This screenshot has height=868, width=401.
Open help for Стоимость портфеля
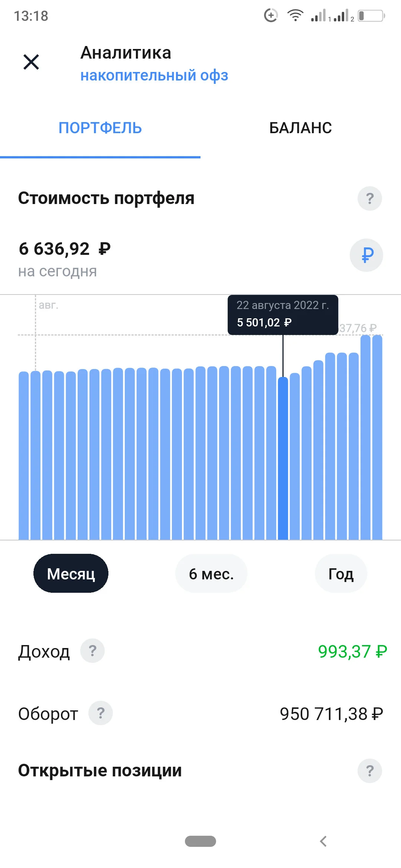pyautogui.click(x=369, y=198)
